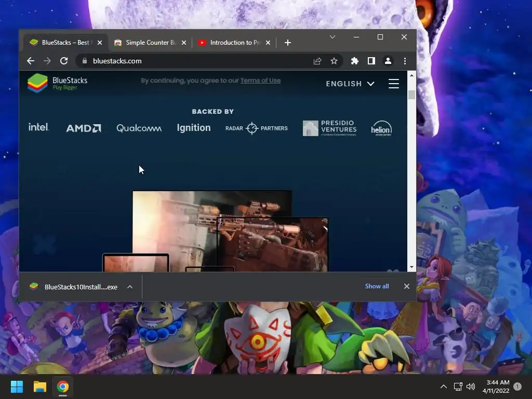Click the Chrome taskbar icon
Screen dimensions: 532x399
point(63,387)
